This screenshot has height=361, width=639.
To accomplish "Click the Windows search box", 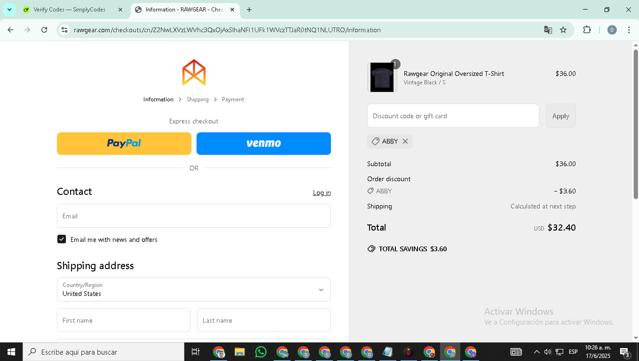I will click(x=104, y=352).
